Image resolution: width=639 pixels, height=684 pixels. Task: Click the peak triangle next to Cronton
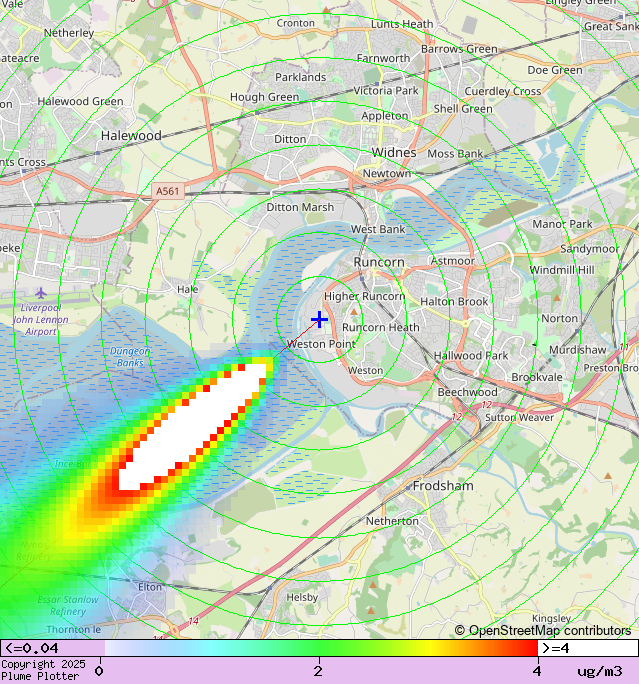pyautogui.click(x=326, y=10)
